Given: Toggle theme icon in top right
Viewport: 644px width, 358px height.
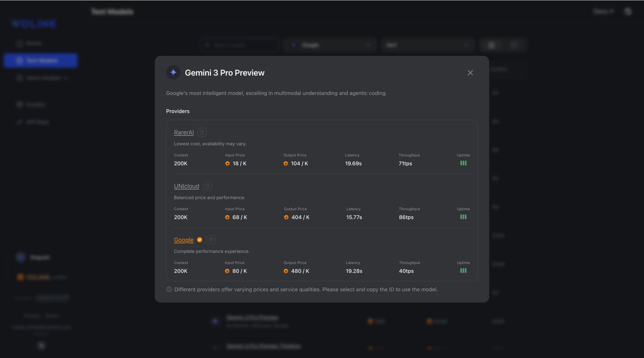Looking at the screenshot, I should [x=628, y=11].
